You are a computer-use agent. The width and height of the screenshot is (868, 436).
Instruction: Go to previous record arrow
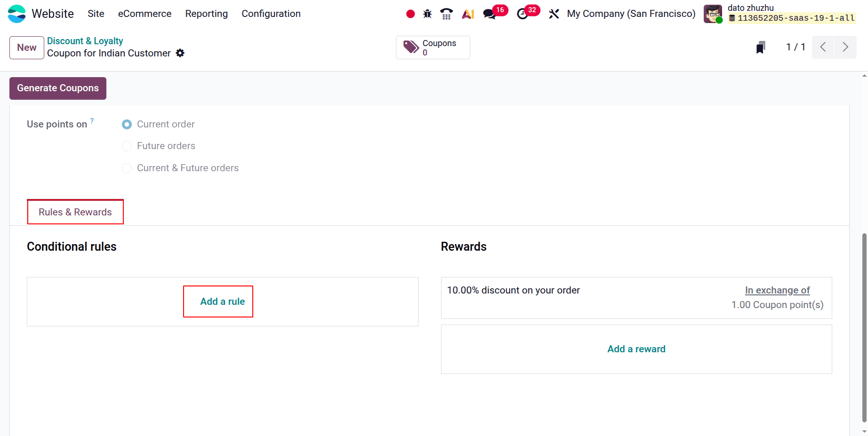[823, 47]
